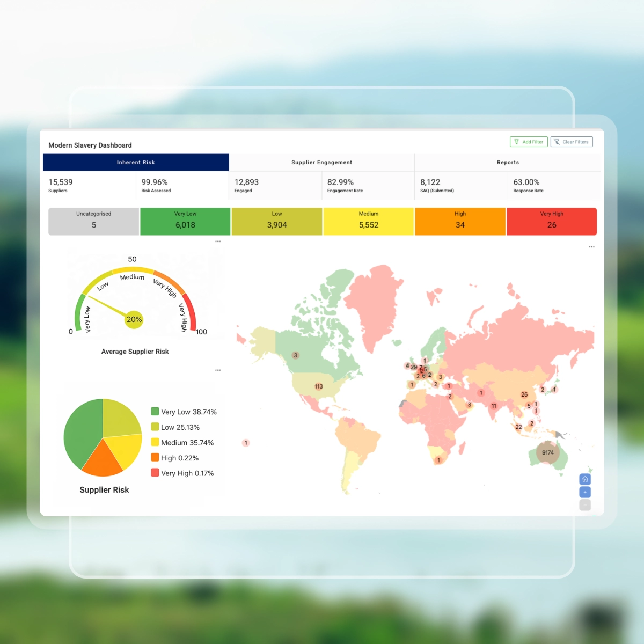Click the 3 supplier marker on Canada
Screen dimensions: 644x644
click(295, 355)
